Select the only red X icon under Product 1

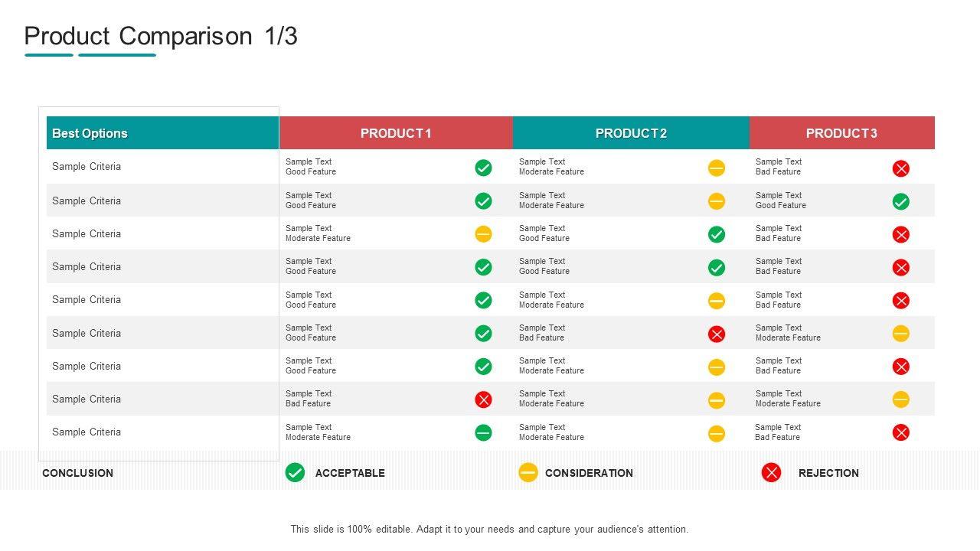pos(483,399)
